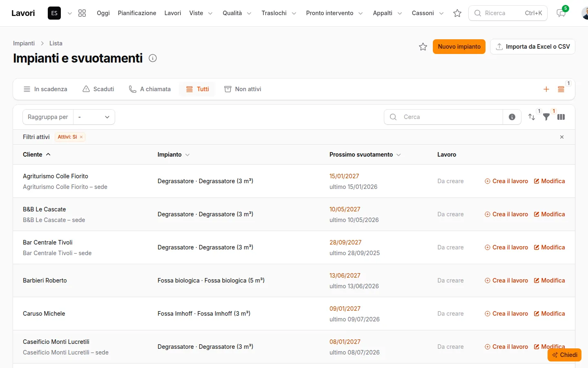Open the Pronto intervento dropdown
The image size is (588, 368).
click(x=334, y=13)
